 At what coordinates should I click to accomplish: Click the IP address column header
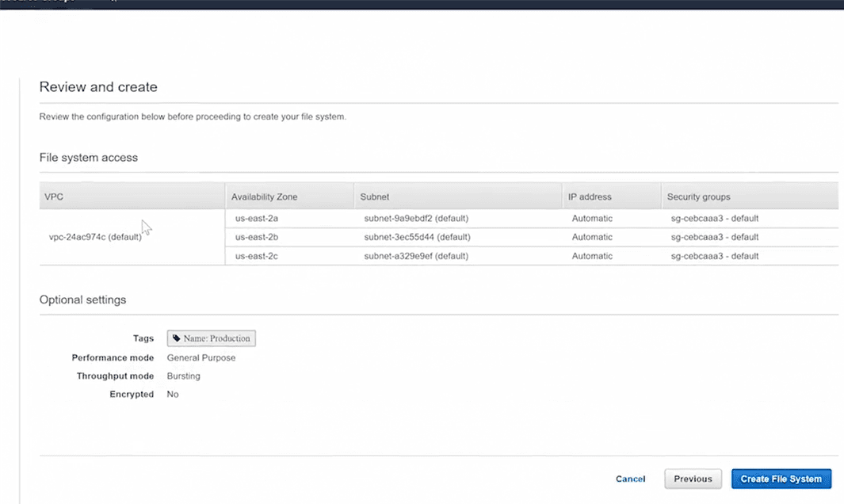click(590, 197)
